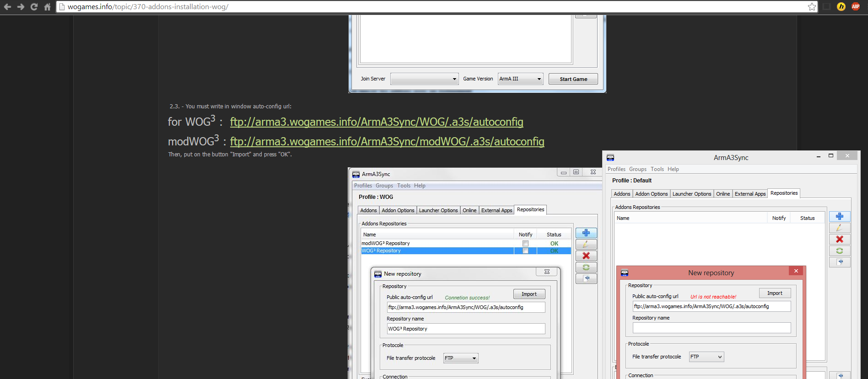Screen dimensions: 868x379
Task: Add repository plus icon in WOG profile screenshot
Action: pos(586,233)
